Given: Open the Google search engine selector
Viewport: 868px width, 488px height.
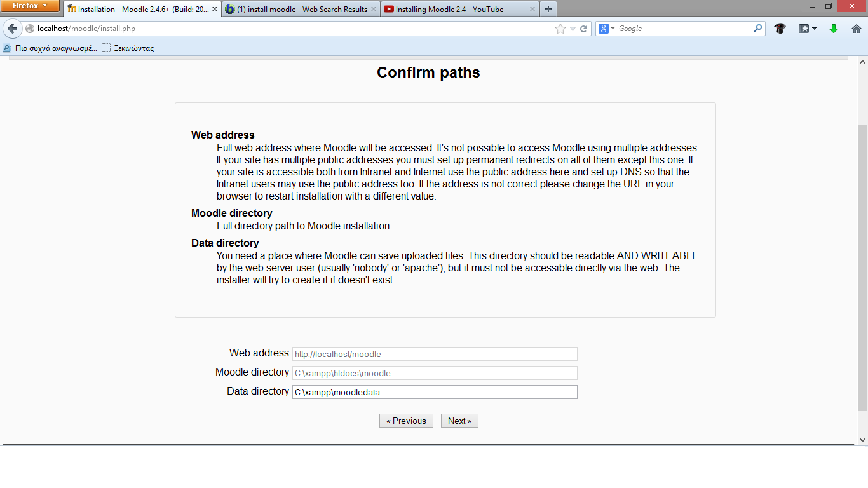Looking at the screenshot, I should tap(607, 29).
